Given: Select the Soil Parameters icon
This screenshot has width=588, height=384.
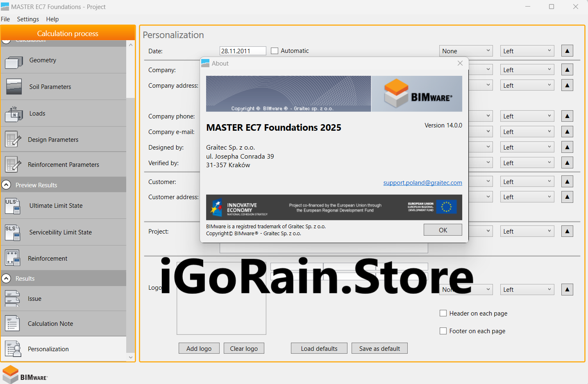Looking at the screenshot, I should click(14, 87).
